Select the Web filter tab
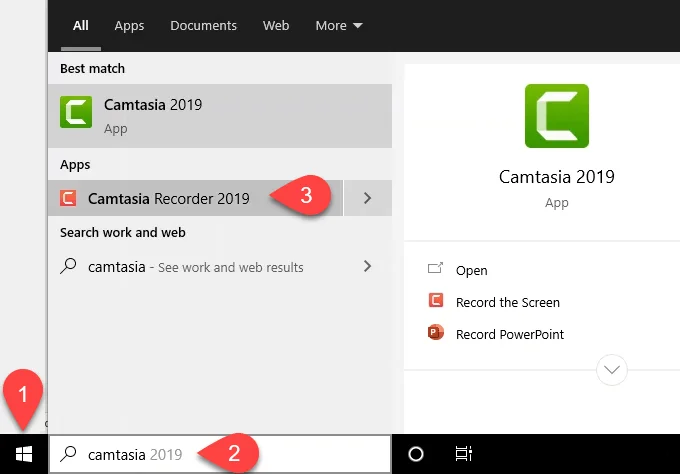The height and width of the screenshot is (474, 680). [276, 25]
